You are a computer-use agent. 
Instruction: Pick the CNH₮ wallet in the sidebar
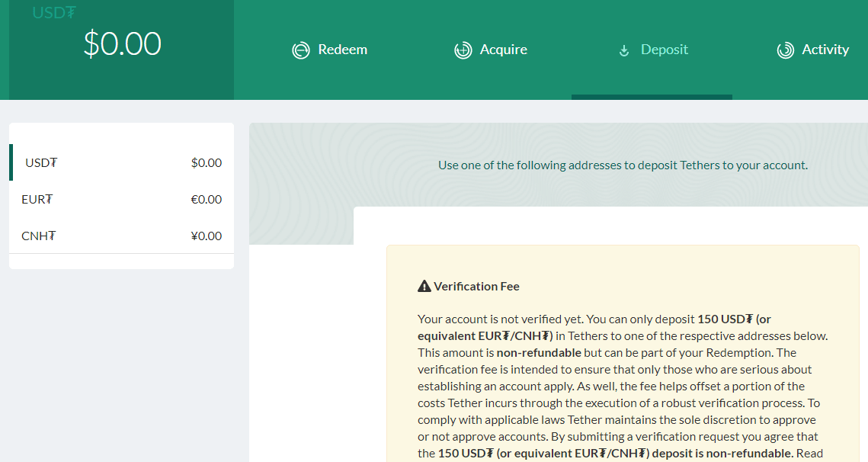click(39, 236)
